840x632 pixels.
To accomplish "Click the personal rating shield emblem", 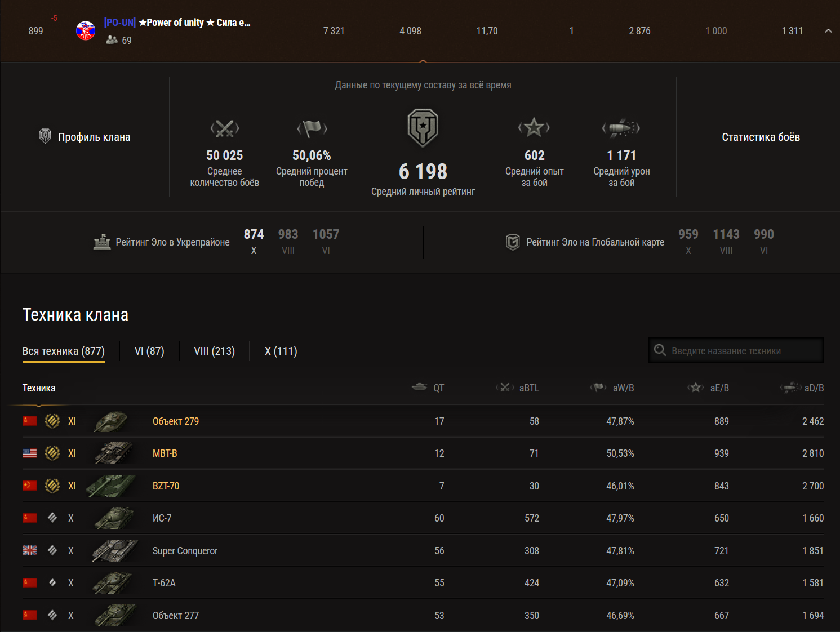I will point(423,128).
